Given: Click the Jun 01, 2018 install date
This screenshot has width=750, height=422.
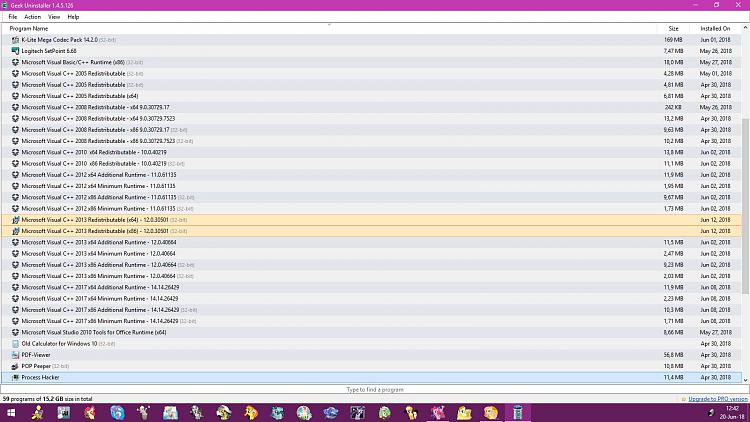Looking at the screenshot, I should pos(716,40).
